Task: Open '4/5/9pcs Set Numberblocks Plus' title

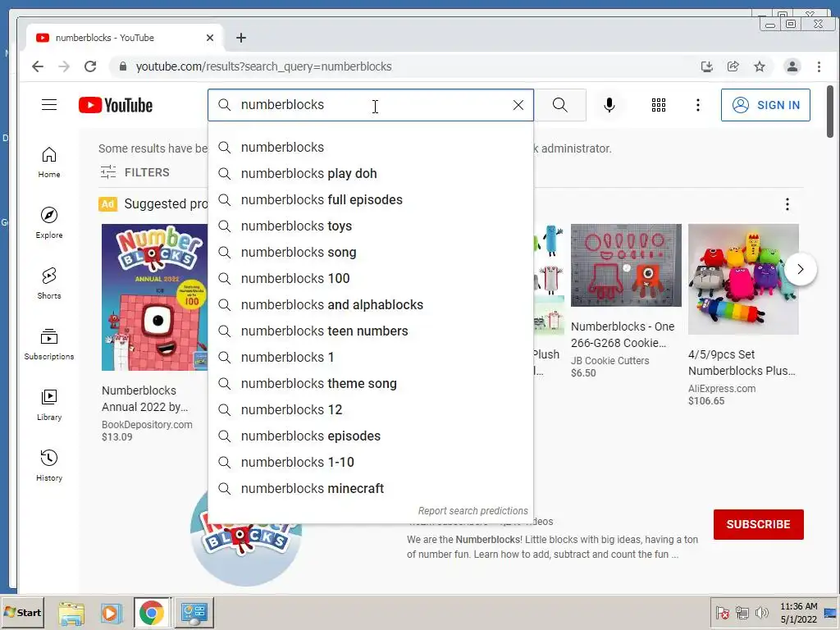Action: click(742, 363)
